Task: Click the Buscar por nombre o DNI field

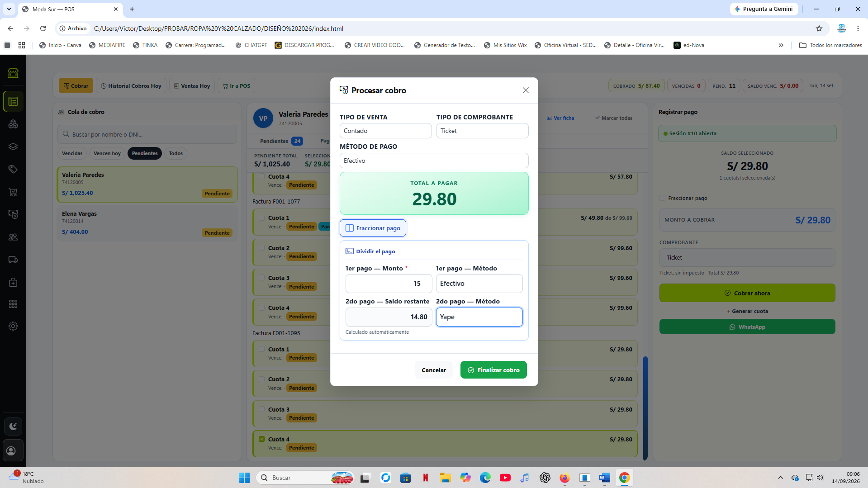Action: pyautogui.click(x=147, y=134)
